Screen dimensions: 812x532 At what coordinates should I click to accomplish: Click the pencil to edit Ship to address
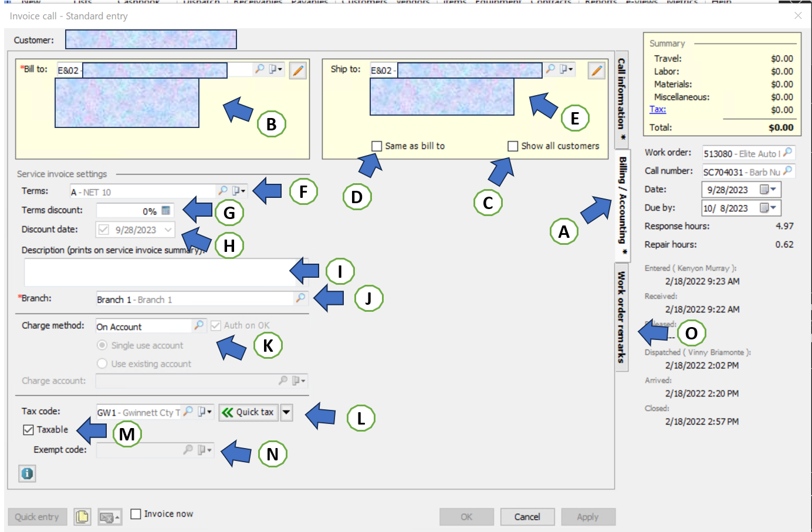(x=596, y=70)
